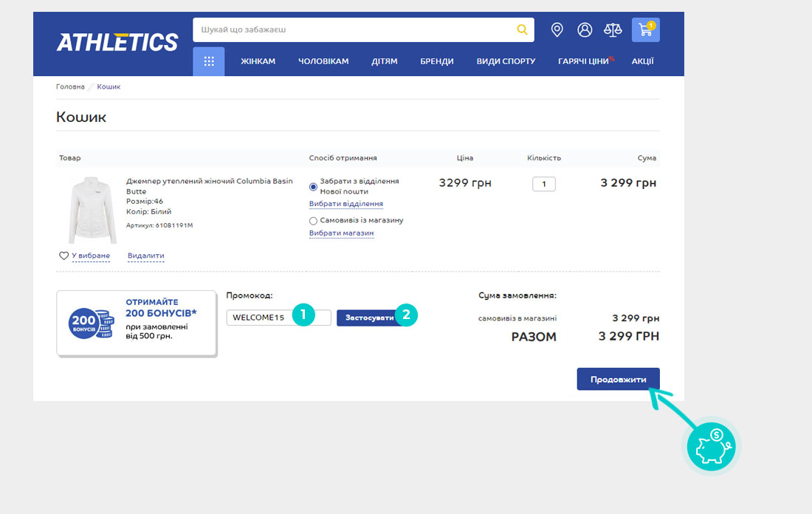
Task: Click the 'Промокод:' label
Action: click(x=250, y=295)
